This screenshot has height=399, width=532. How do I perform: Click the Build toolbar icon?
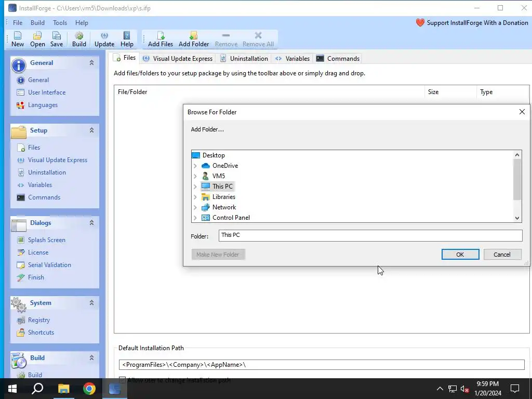click(79, 39)
